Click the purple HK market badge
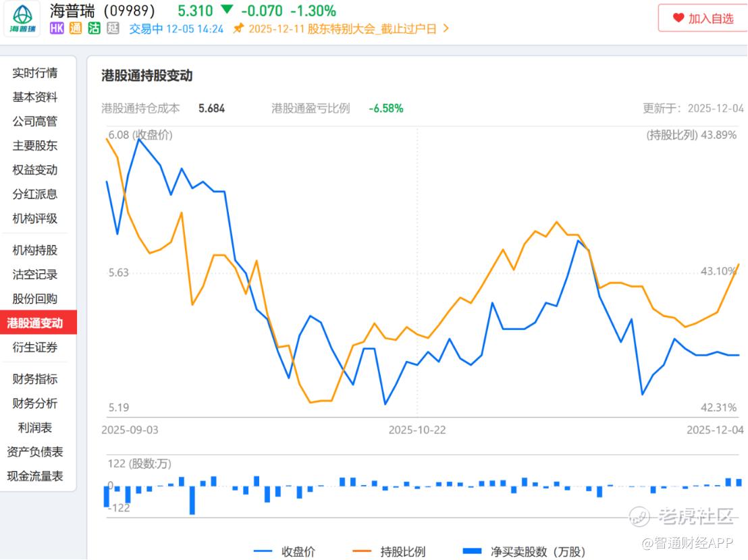The image size is (748, 560). (57, 28)
